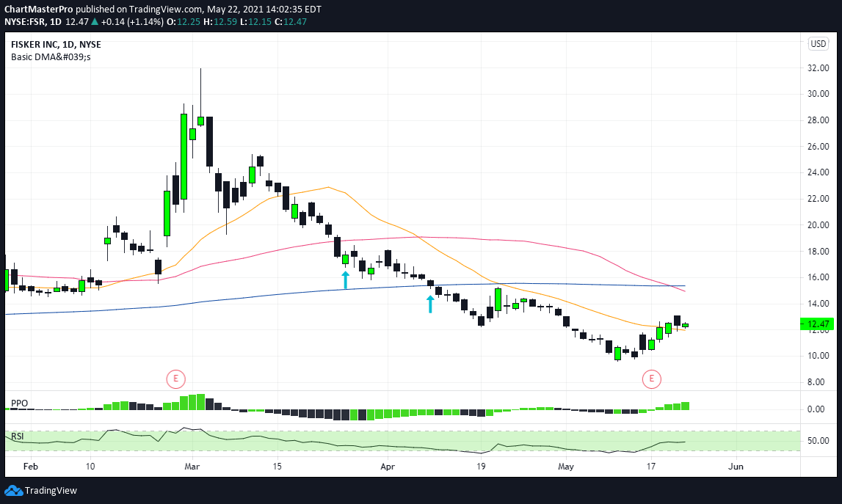Click the 10 date label on time axis
Viewport: 842px width, 504px height.
coord(90,467)
